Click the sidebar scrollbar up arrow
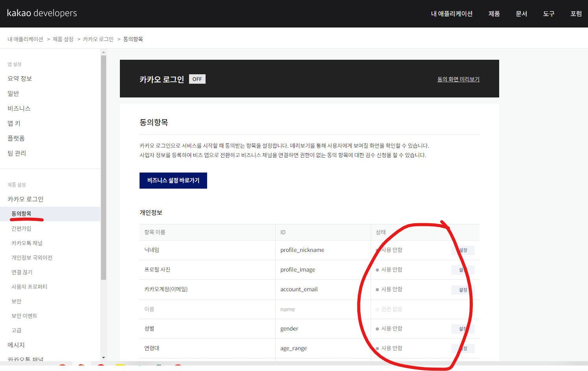588x371 pixels. [103, 52]
